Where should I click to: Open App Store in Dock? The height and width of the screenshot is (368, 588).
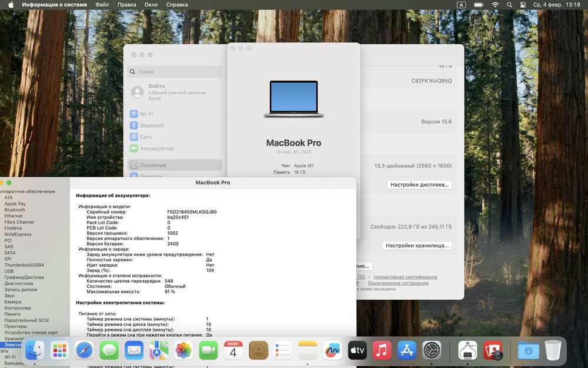click(x=407, y=351)
